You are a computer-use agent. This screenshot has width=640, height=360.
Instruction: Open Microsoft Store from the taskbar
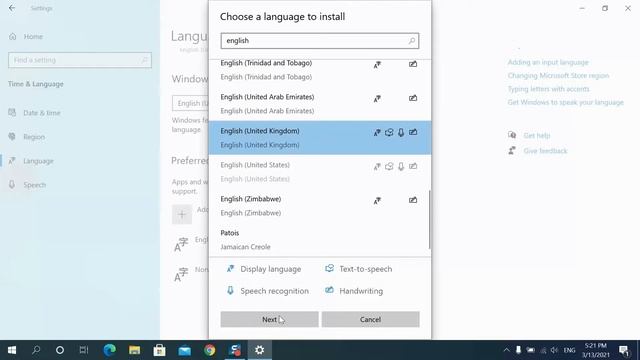(x=159, y=350)
